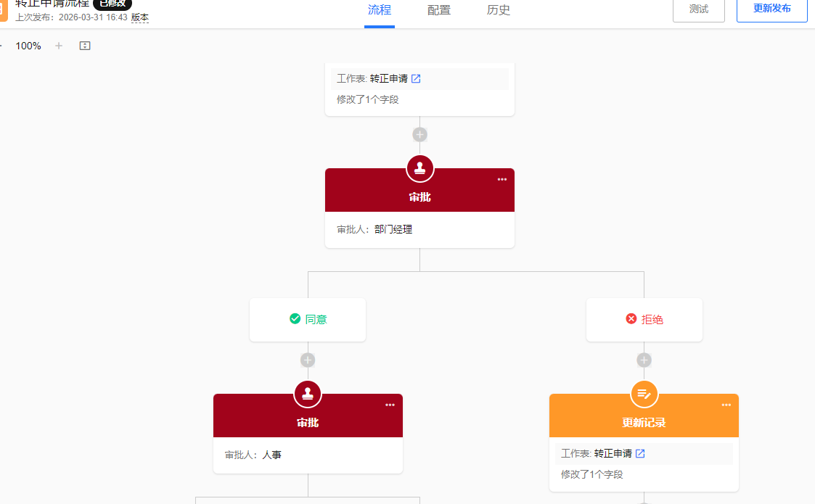Click the green check icon on the 同意 branch
815x504 pixels.
(294, 318)
